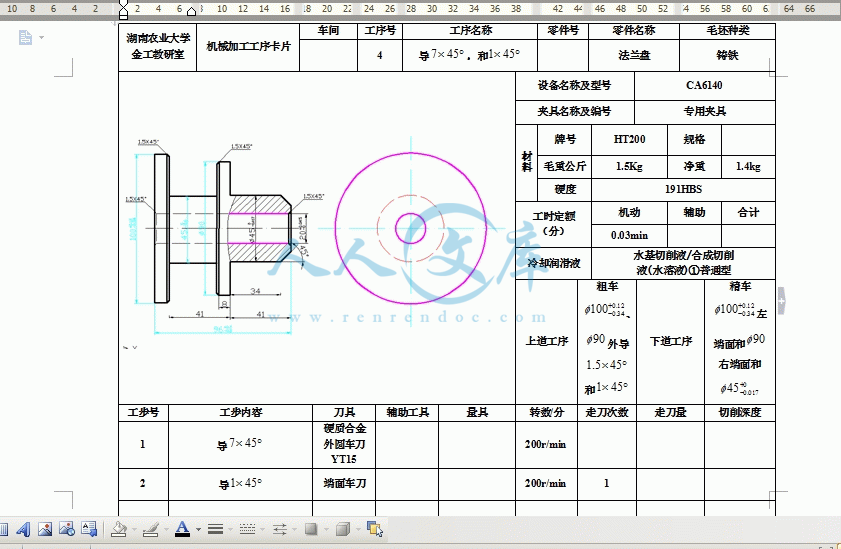The image size is (841, 549).
Task: Click the '200r/min' cell in step 1 row
Action: [545, 444]
